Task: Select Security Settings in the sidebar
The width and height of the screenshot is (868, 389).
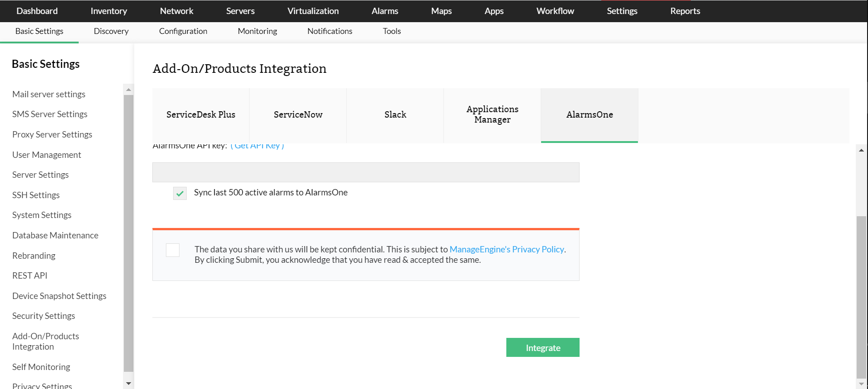Action: pyautogui.click(x=43, y=316)
